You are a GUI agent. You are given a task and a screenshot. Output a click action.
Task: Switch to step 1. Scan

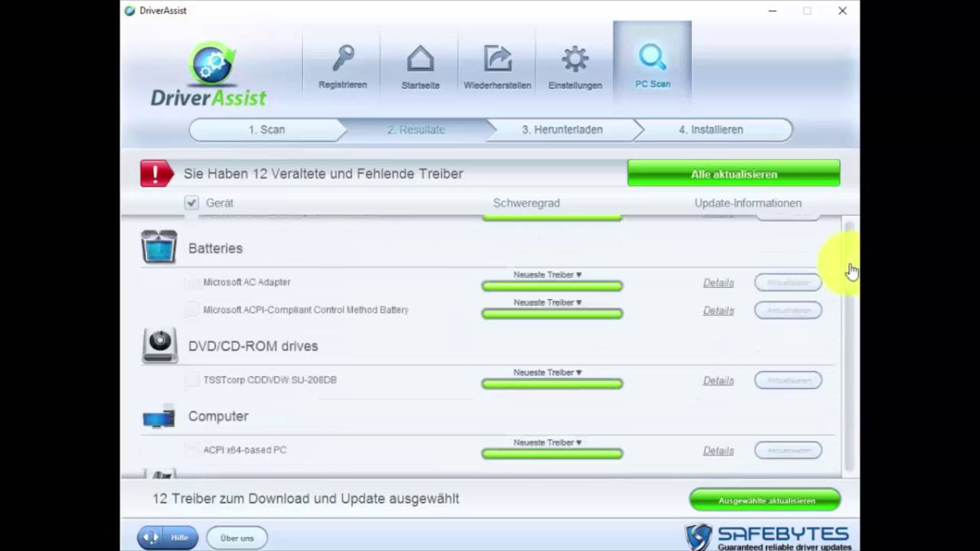(x=266, y=130)
